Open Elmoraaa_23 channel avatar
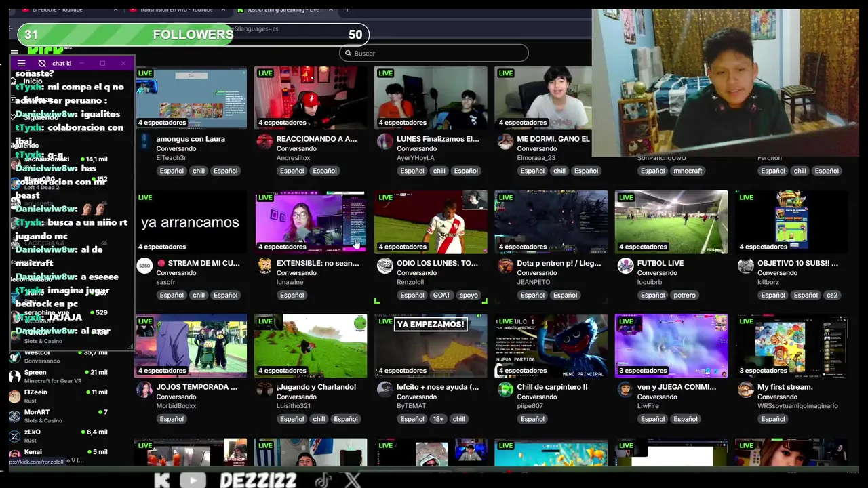 click(505, 141)
